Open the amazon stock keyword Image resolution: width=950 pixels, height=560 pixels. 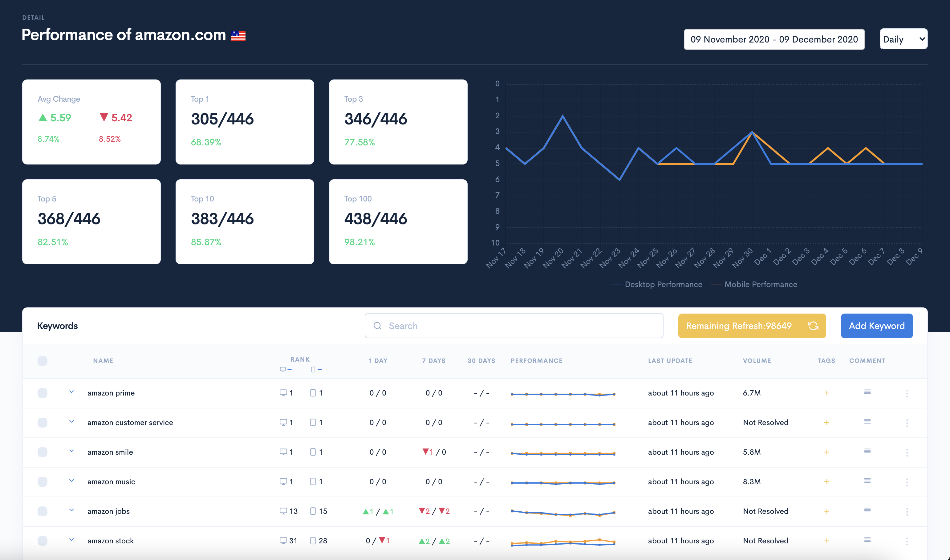(111, 540)
